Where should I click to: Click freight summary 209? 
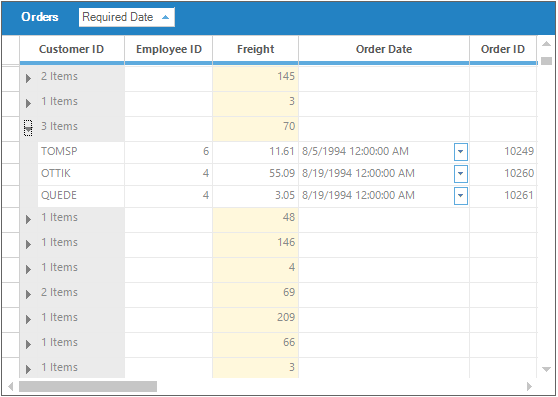[x=256, y=320]
